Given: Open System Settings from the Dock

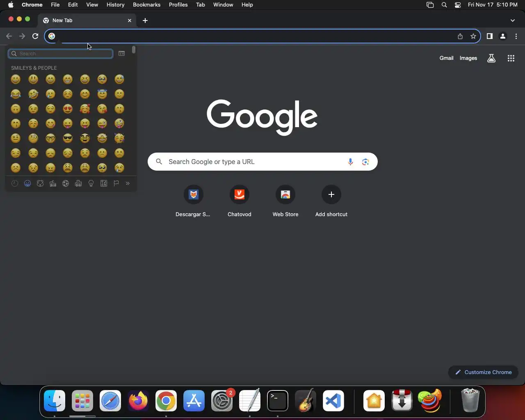Looking at the screenshot, I should tap(222, 401).
